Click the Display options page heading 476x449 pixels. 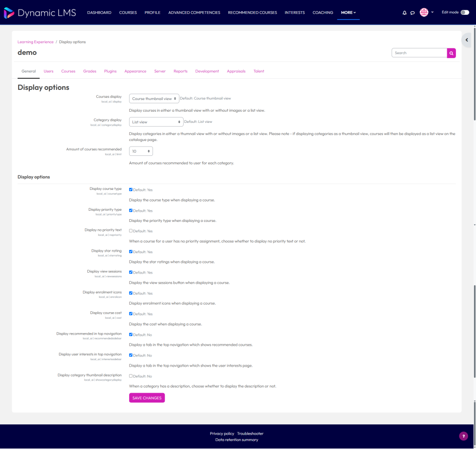[43, 87]
